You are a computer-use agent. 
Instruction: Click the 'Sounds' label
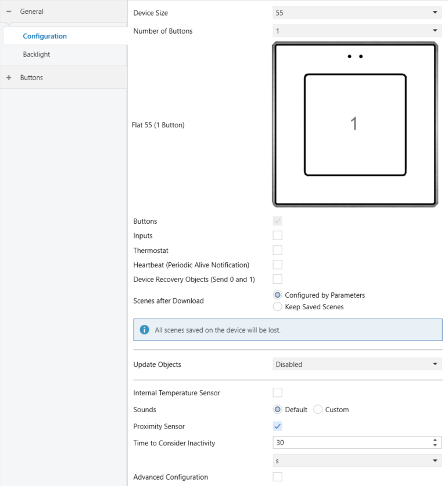tap(145, 409)
